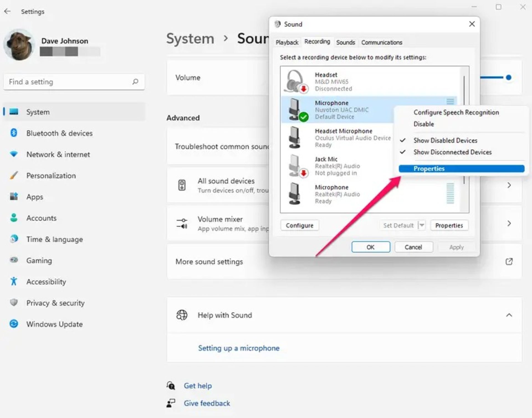
Task: Select Disable in the context menu
Action: [x=424, y=124]
